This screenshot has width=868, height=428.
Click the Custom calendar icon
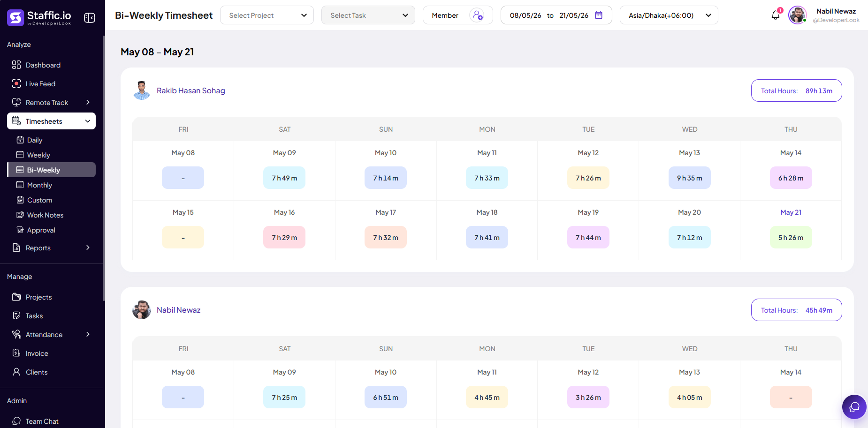tap(20, 200)
